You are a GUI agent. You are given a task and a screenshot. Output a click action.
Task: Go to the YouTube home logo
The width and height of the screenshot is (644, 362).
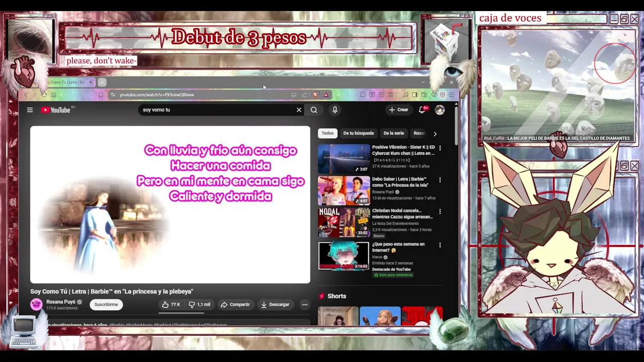[x=56, y=110]
